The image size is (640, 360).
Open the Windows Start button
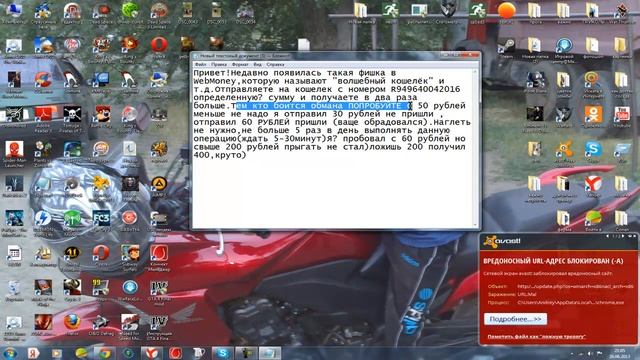[x=10, y=353]
